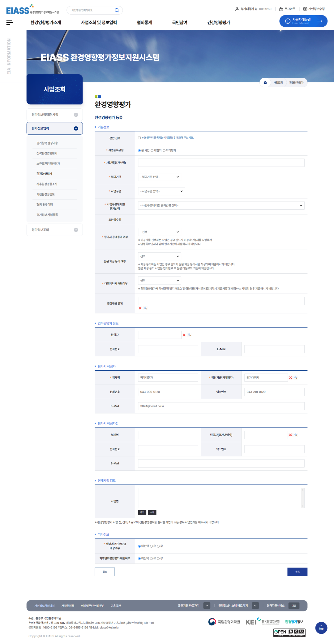Click the home icon in breadcrumb

pos(265,83)
